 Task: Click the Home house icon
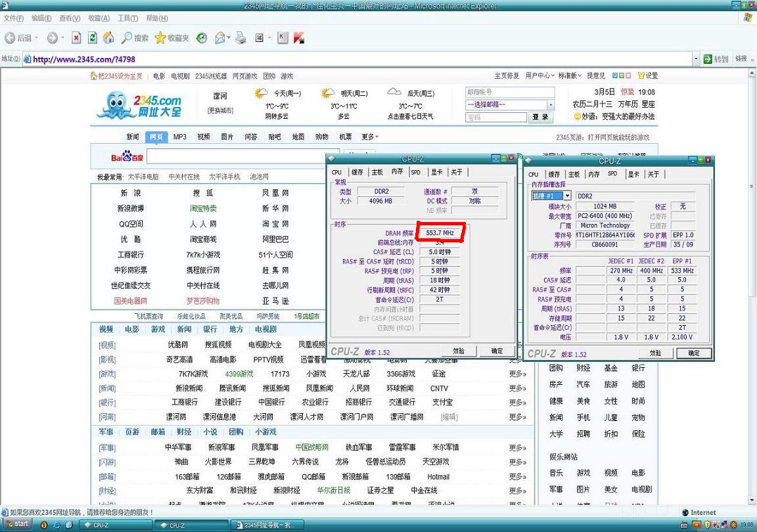[109, 37]
